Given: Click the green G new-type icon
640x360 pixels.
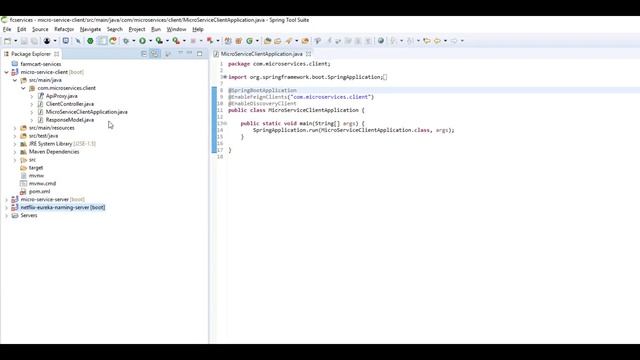Looking at the screenshot, I should (249, 41).
